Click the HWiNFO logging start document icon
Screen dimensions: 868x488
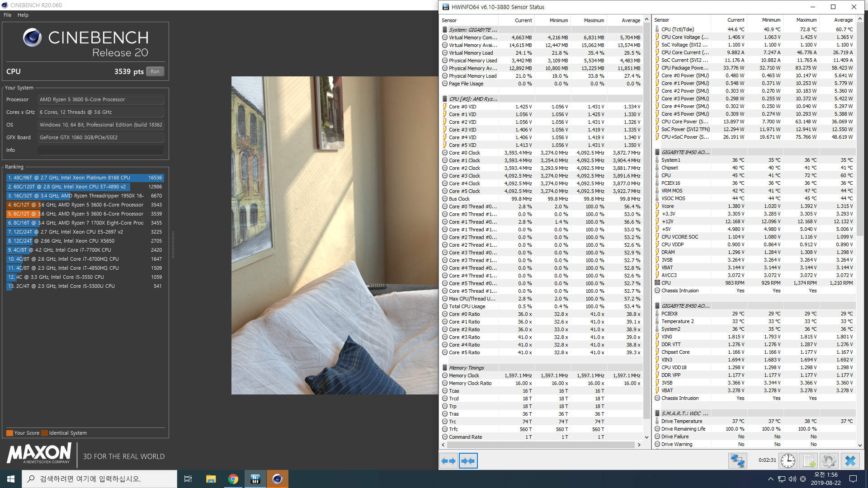coord(808,461)
